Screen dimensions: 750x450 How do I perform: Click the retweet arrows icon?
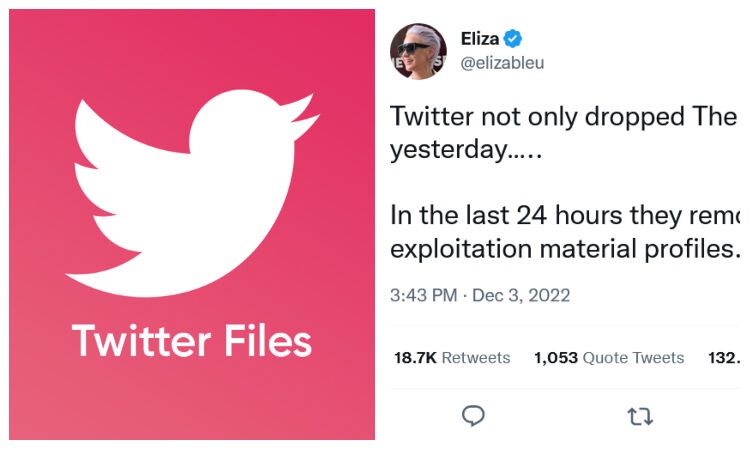coord(638,415)
